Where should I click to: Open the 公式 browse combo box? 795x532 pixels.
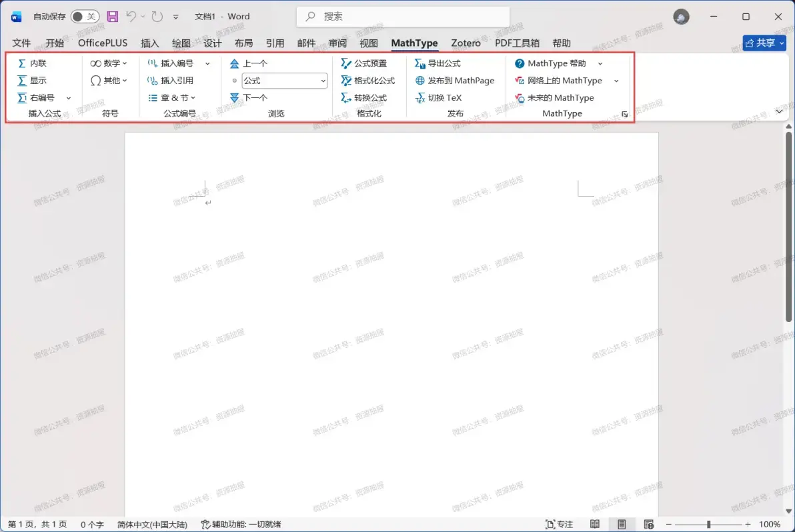284,81
